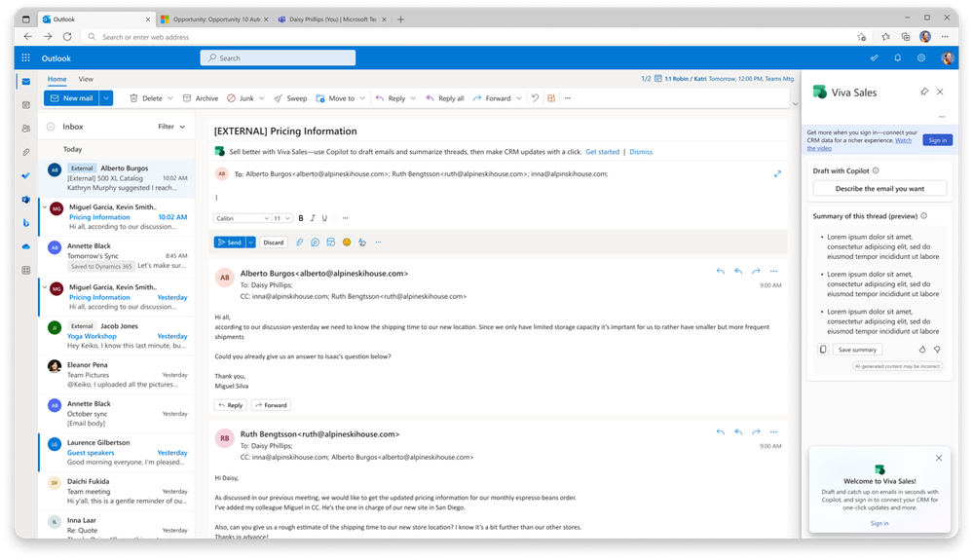
Task: Click Describe the email you want field
Action: 879,189
